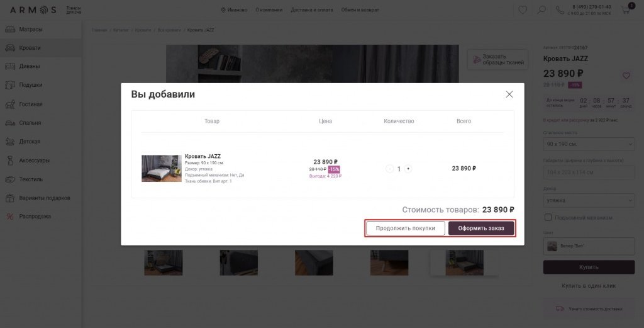Select 'Диваны' category label
The height and width of the screenshot is (328, 644).
click(x=30, y=66)
